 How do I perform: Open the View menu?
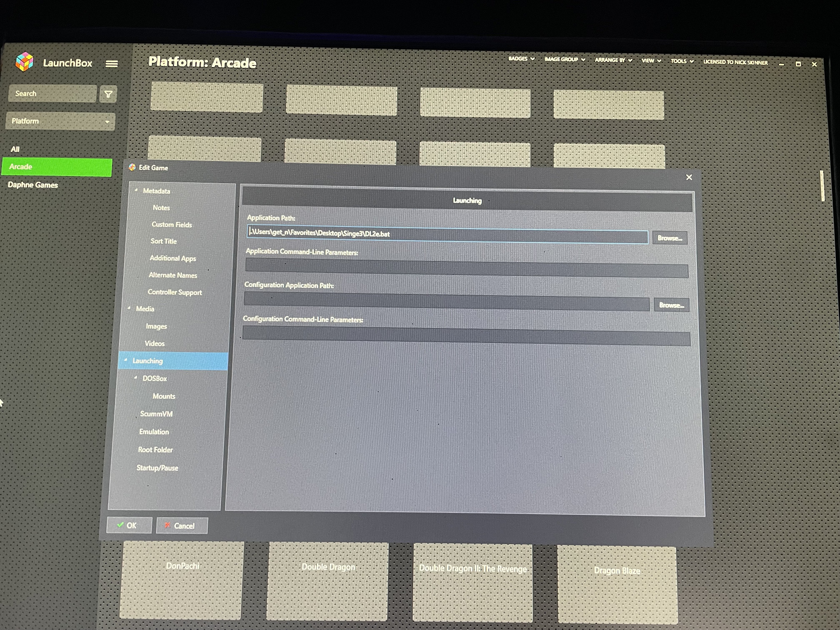point(651,61)
